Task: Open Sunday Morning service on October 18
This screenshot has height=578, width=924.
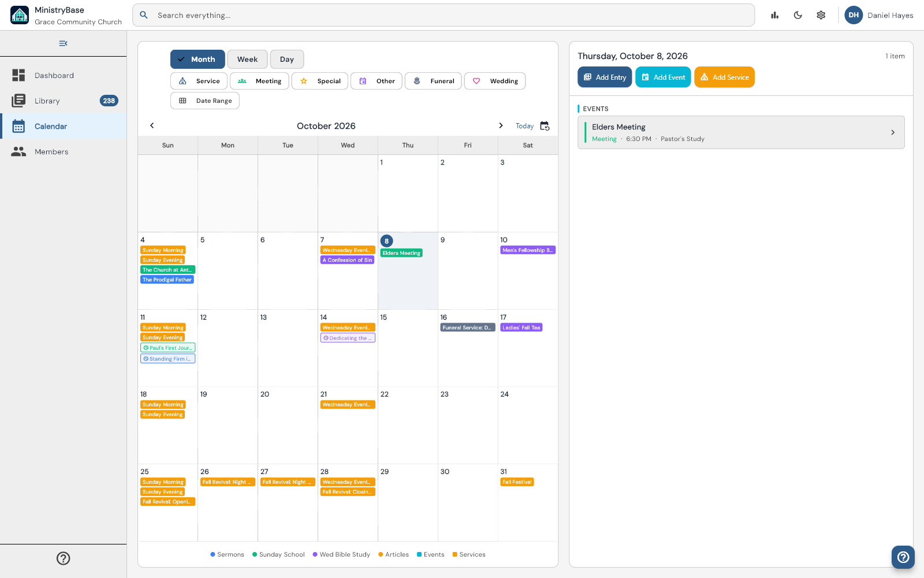Action: (x=163, y=405)
